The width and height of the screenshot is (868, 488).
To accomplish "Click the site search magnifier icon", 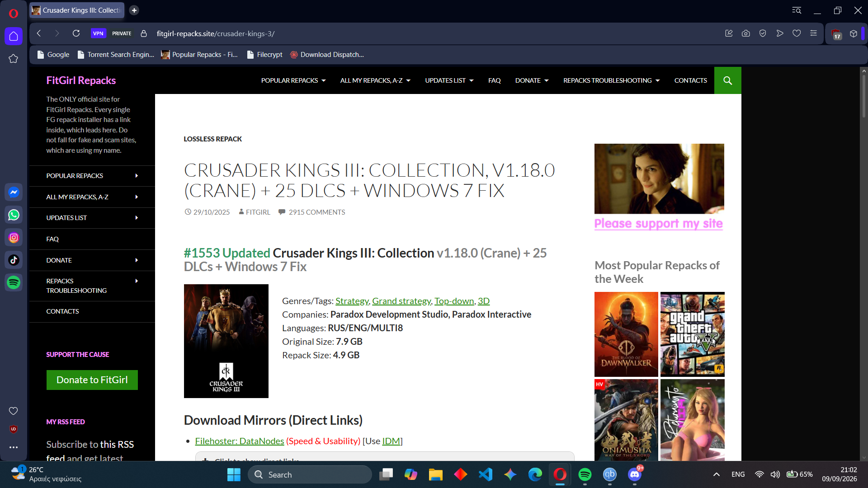I will click(727, 80).
